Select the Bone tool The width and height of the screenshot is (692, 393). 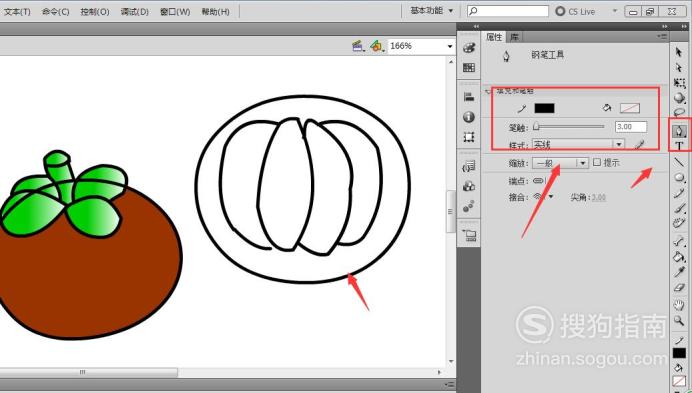(679, 241)
